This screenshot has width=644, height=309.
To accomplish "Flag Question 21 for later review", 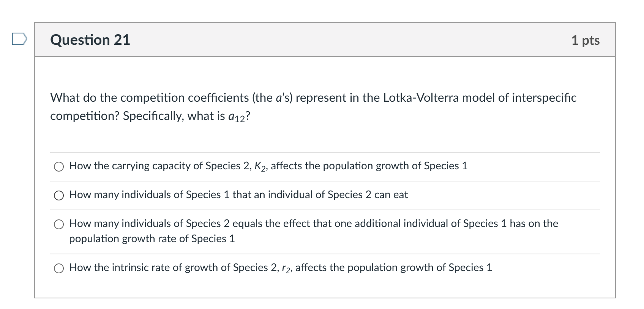I will 20,39.
